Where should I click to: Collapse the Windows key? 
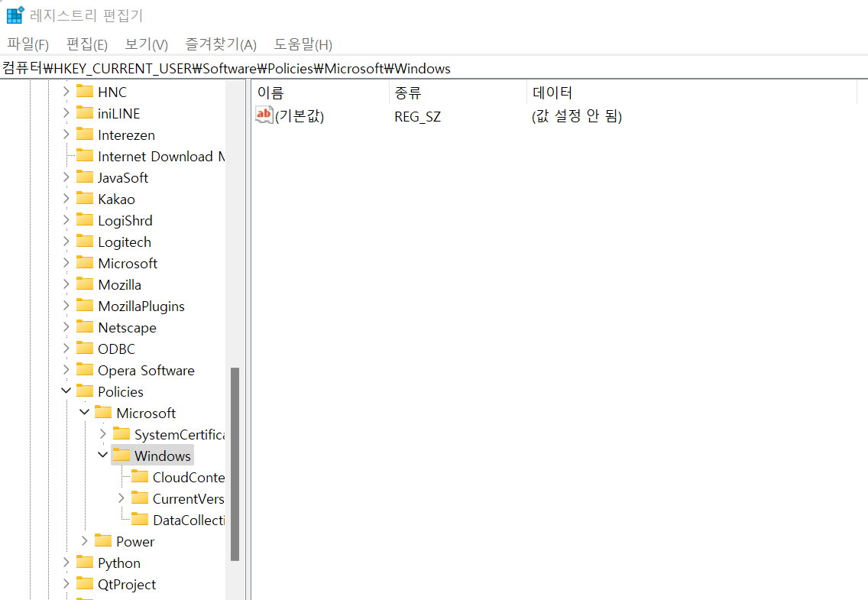103,455
